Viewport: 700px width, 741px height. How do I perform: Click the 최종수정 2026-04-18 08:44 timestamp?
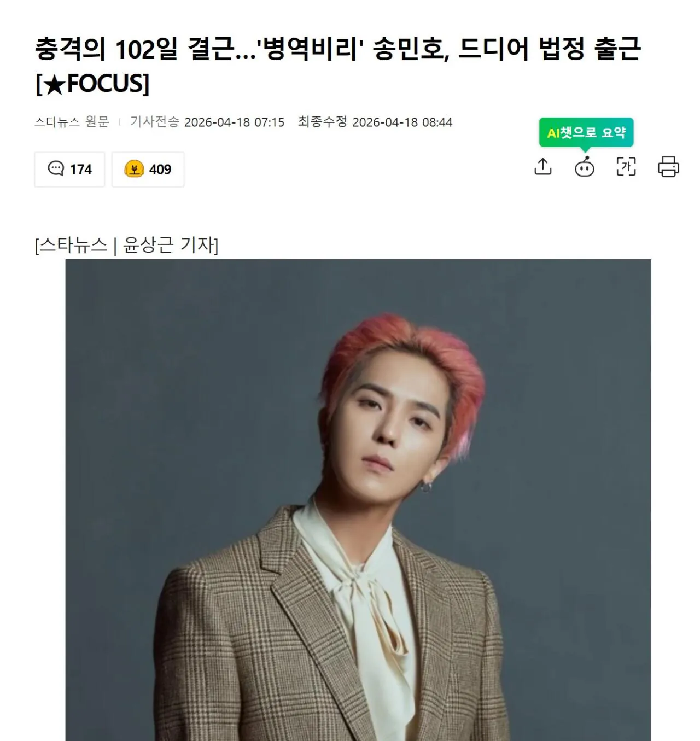(375, 122)
